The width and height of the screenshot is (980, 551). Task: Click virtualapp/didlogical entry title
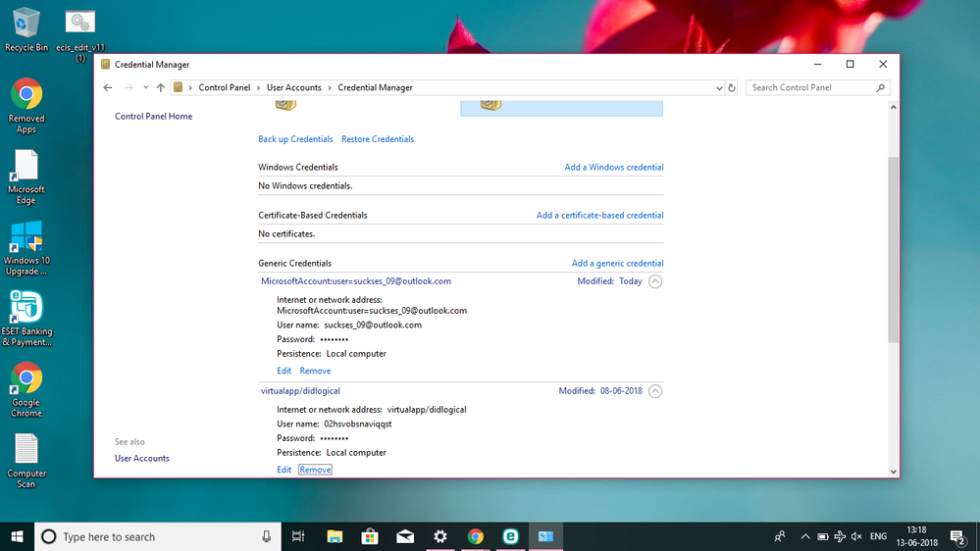coord(300,391)
